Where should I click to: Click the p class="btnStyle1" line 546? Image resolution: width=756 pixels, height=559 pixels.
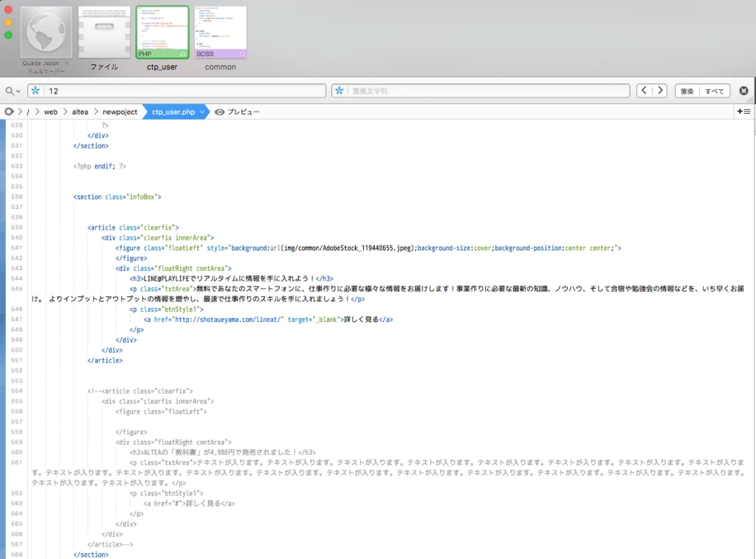click(x=166, y=309)
